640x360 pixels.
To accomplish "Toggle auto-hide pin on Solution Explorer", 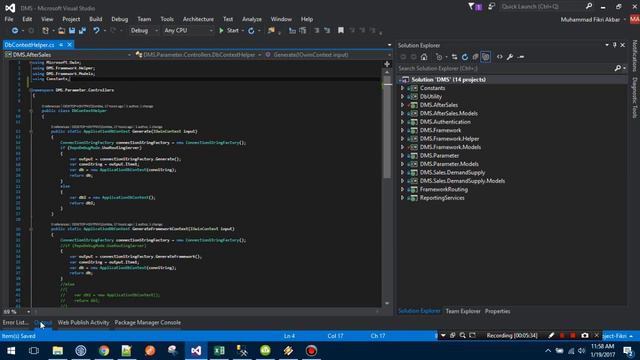I will pos(615,45).
